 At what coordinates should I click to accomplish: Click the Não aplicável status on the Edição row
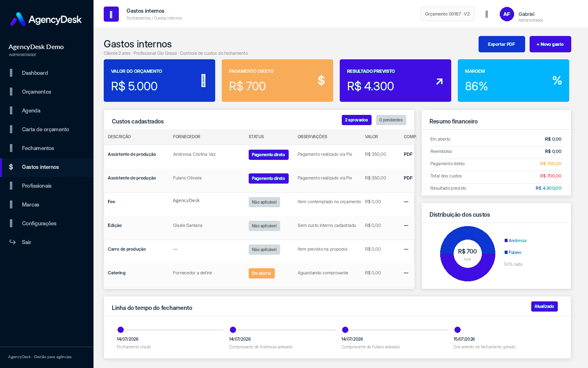point(264,226)
